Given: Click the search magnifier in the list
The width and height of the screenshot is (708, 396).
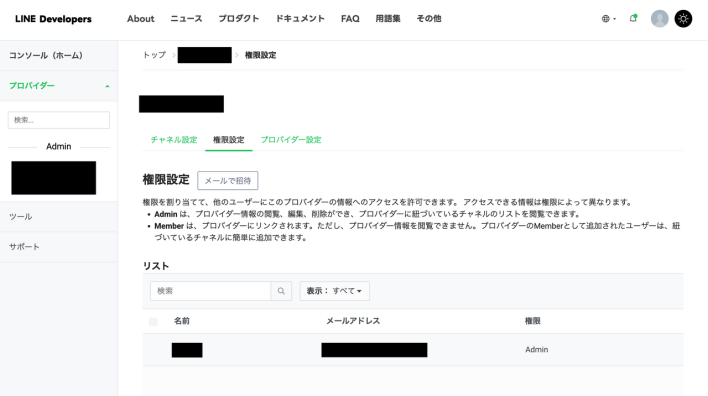Looking at the screenshot, I should (281, 291).
